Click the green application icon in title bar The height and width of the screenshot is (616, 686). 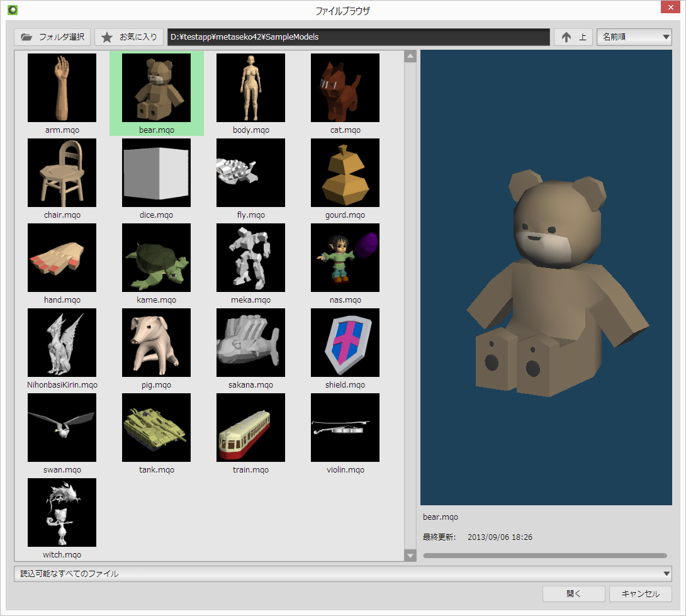point(13,9)
